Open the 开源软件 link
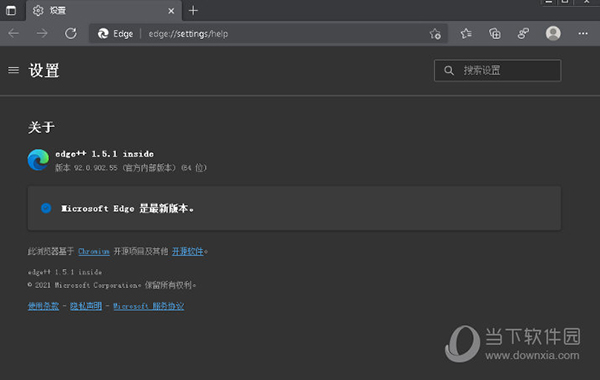Image resolution: width=600 pixels, height=380 pixels. pos(188,251)
